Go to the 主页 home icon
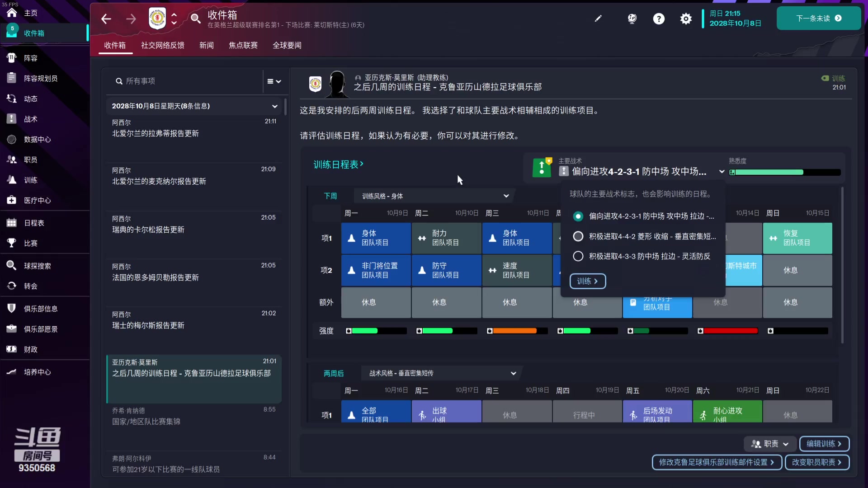868x488 pixels. 12,13
